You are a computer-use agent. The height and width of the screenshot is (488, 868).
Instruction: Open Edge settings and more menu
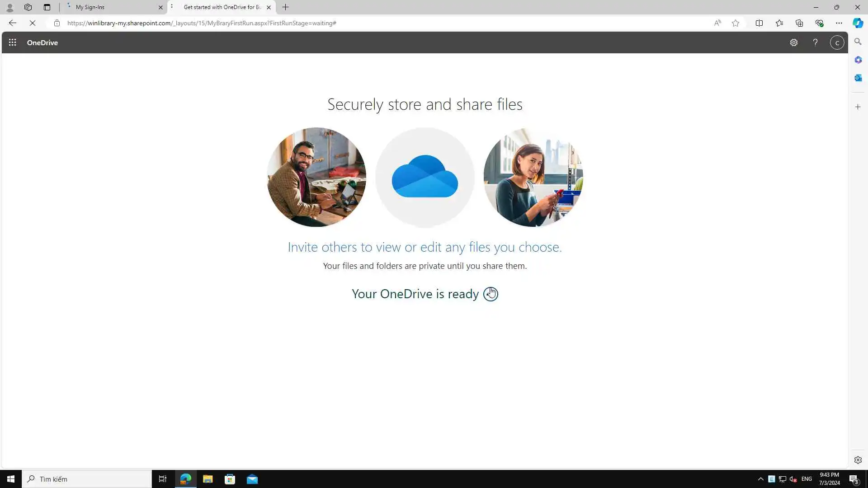(839, 23)
